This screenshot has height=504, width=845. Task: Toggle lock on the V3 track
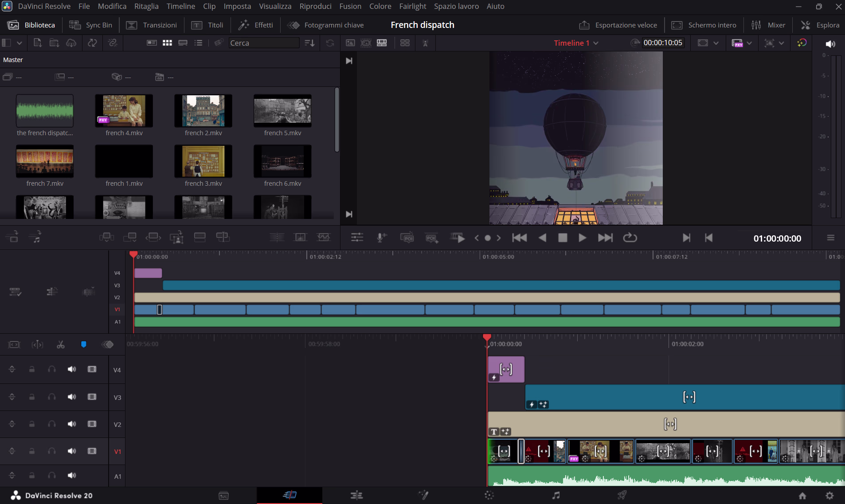32,397
